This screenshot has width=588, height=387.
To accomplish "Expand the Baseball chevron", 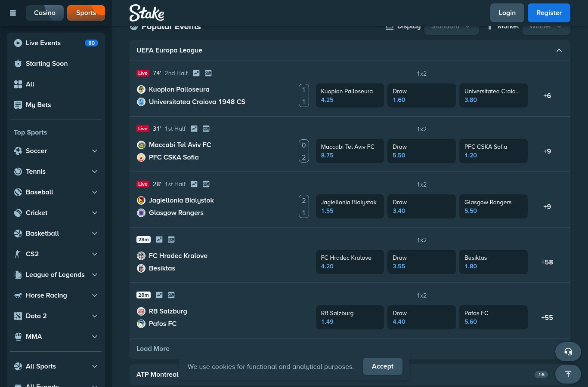I will coord(95,192).
